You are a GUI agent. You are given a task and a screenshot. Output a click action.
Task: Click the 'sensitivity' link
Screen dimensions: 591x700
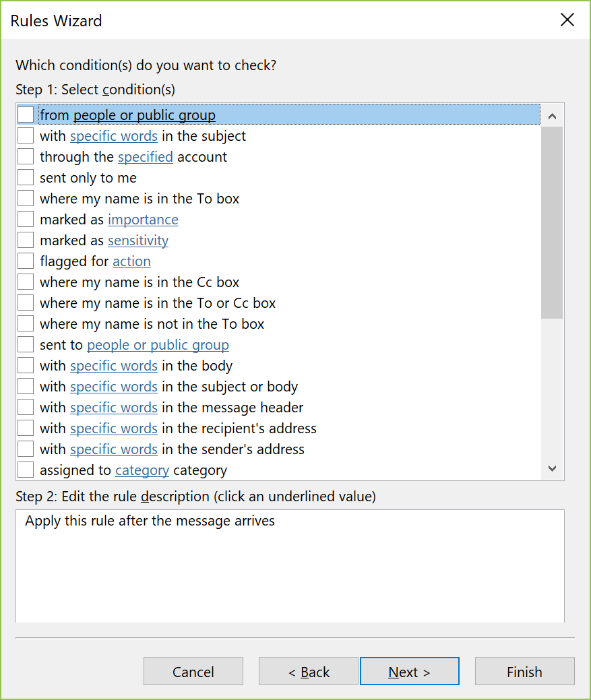click(x=138, y=241)
